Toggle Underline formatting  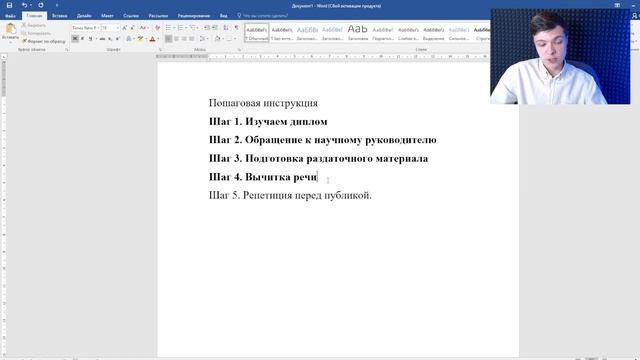(90, 39)
